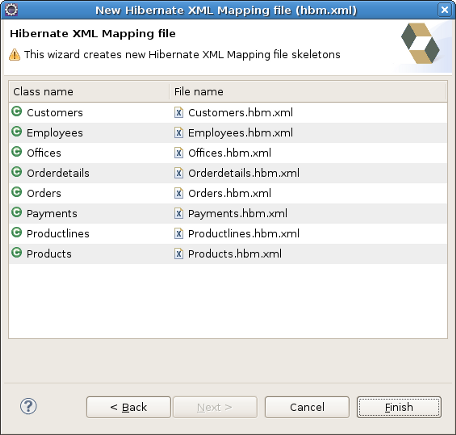
Task: Click file name Payments.hbm.xml
Action: pyautogui.click(x=238, y=214)
